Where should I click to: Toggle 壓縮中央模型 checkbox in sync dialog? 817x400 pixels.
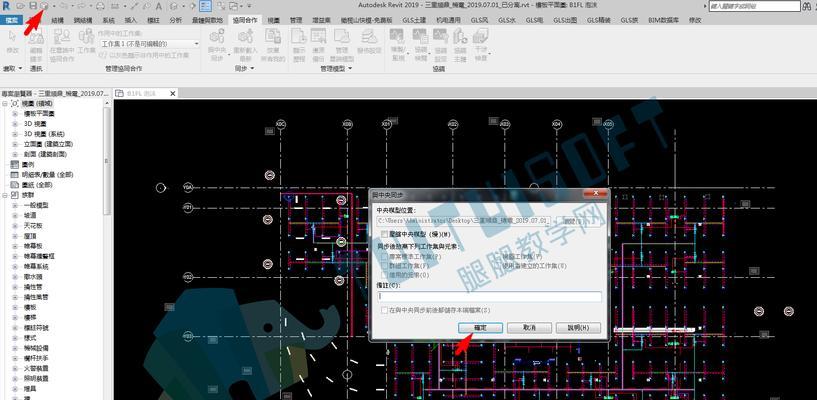[x=385, y=234]
